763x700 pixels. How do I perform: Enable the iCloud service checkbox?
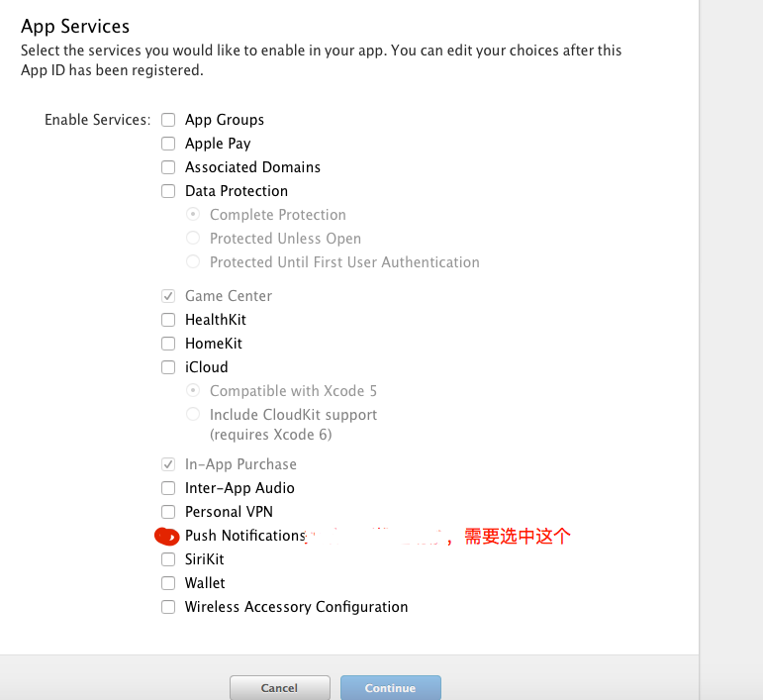tap(168, 367)
